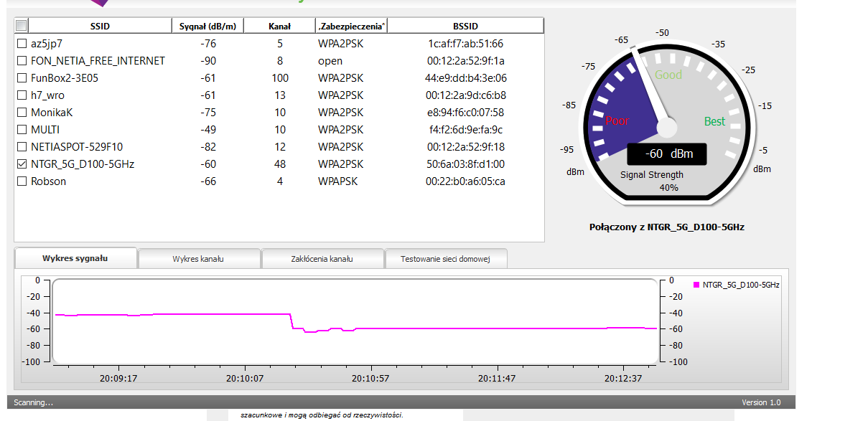Screen dimensions: 868x421
Task: Sort networks by SSID column header
Action: 101,27
